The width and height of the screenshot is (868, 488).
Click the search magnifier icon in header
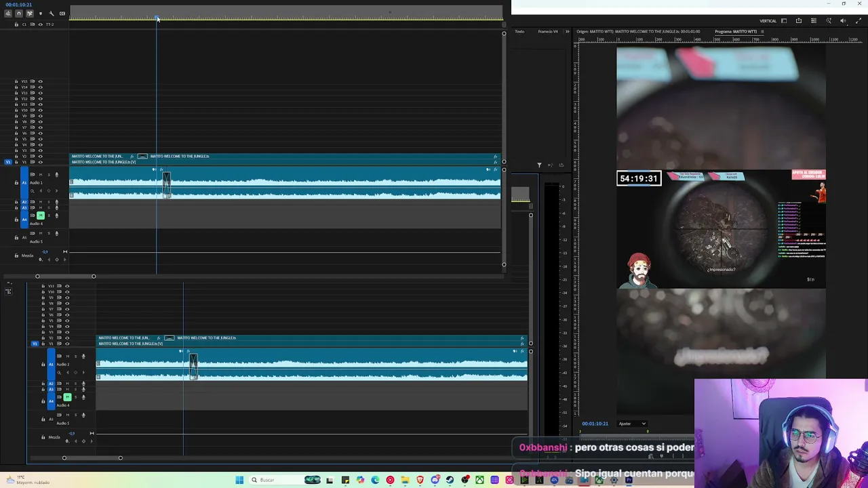pos(829,21)
